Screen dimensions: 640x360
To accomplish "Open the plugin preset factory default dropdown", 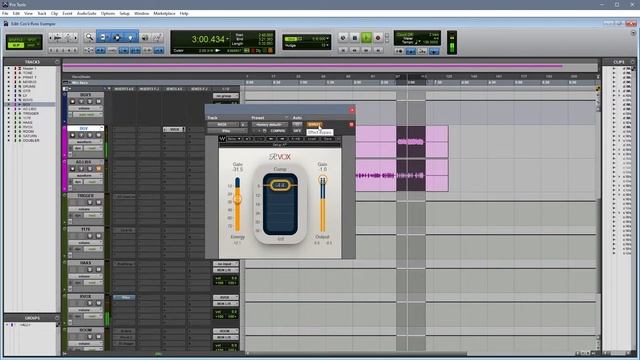I will pyautogui.click(x=269, y=124).
